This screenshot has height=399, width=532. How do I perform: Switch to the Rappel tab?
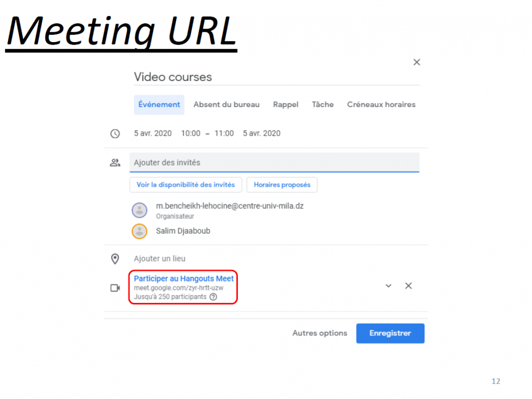pos(286,104)
